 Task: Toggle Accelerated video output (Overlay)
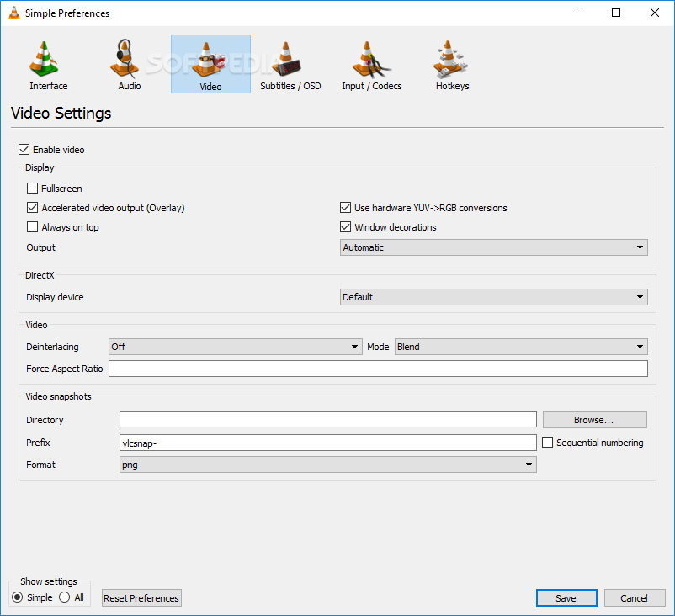point(32,208)
